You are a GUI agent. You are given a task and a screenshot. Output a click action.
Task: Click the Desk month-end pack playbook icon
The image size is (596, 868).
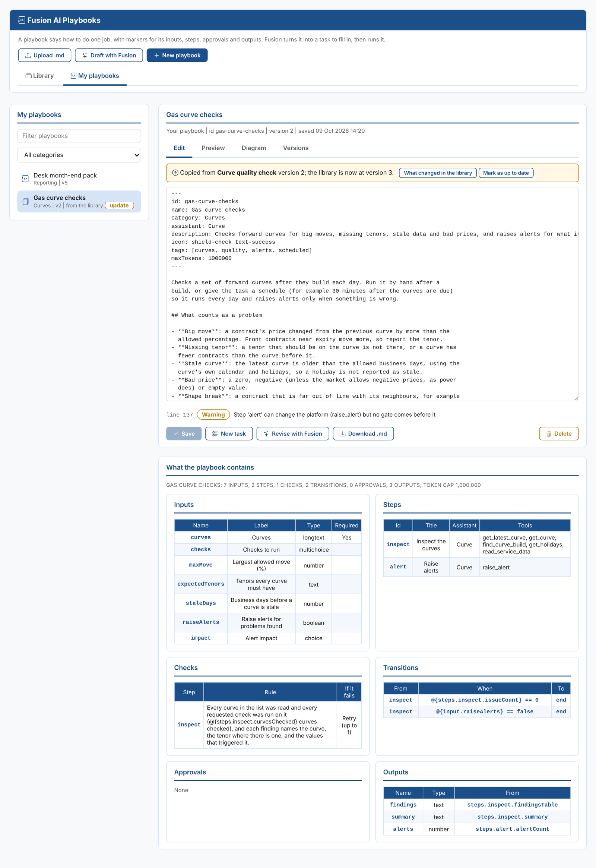click(25, 179)
